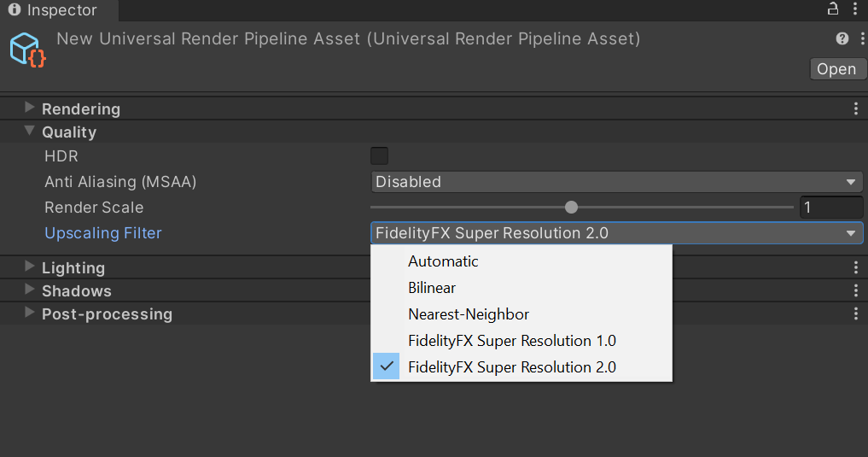The width and height of the screenshot is (868, 457).
Task: Click the Render Scale slider handle
Action: pyautogui.click(x=571, y=207)
